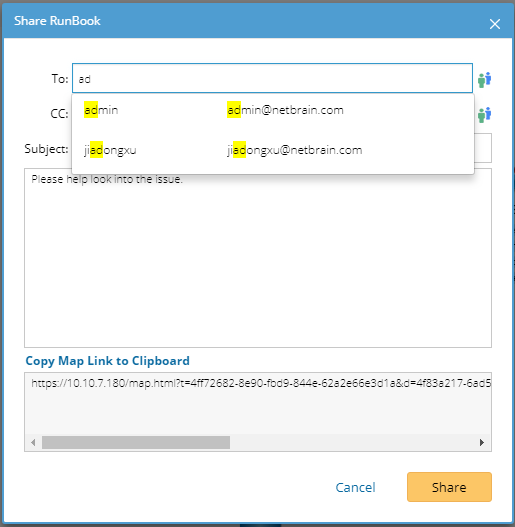Click left arrow of link scrollbar
515x527 pixels.
coord(33,442)
